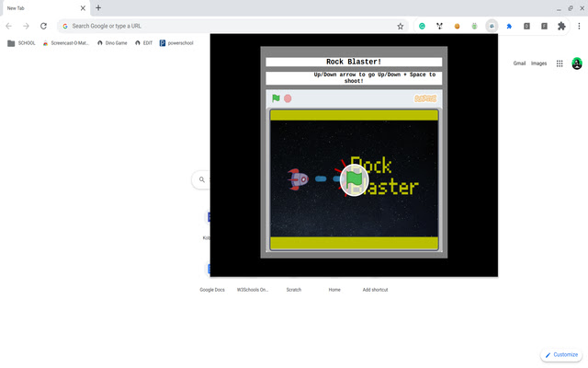Open the powerschool bookmark
Screen dimensions: 588x368
pyautogui.click(x=176, y=43)
